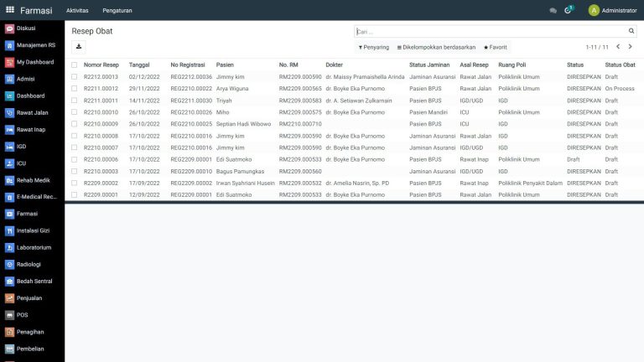
Task: Open My Dashboard sidebar icon
Action: [x=9, y=62]
